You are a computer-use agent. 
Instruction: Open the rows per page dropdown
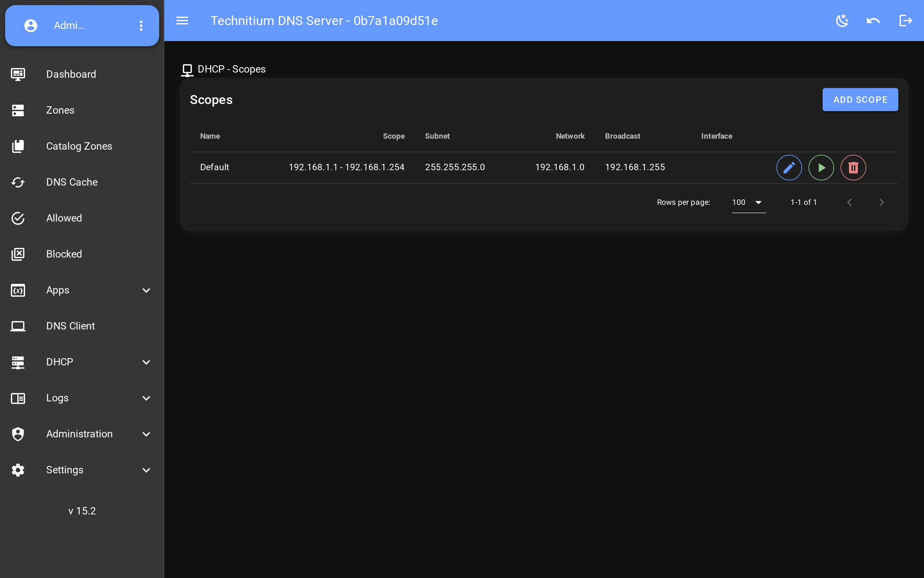(749, 202)
